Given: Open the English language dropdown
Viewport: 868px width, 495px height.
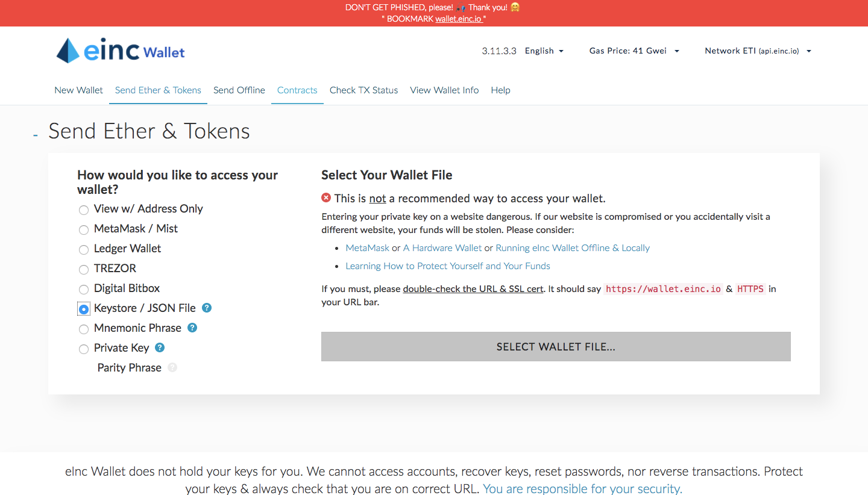Looking at the screenshot, I should [x=544, y=51].
